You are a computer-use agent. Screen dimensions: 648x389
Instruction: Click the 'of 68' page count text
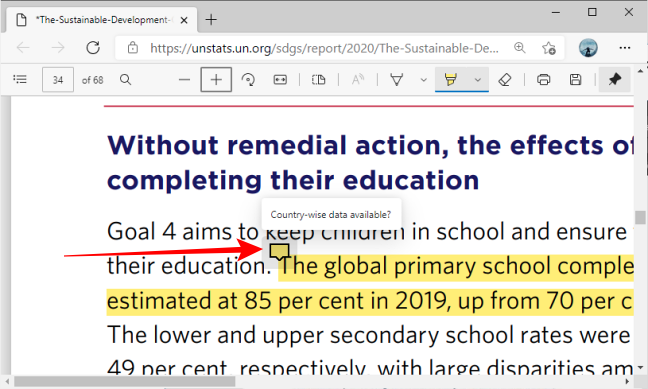coord(93,80)
